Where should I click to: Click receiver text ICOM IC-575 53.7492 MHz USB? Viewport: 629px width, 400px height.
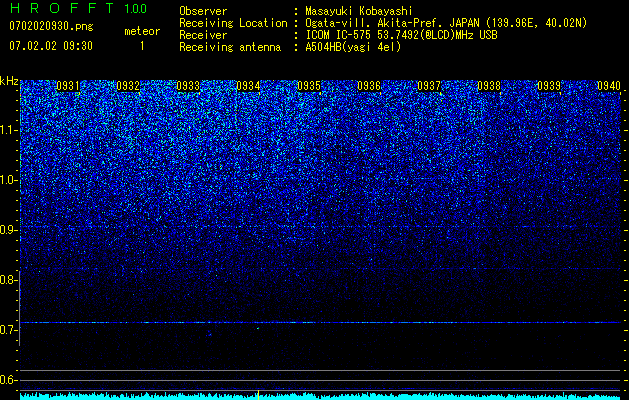click(401, 35)
